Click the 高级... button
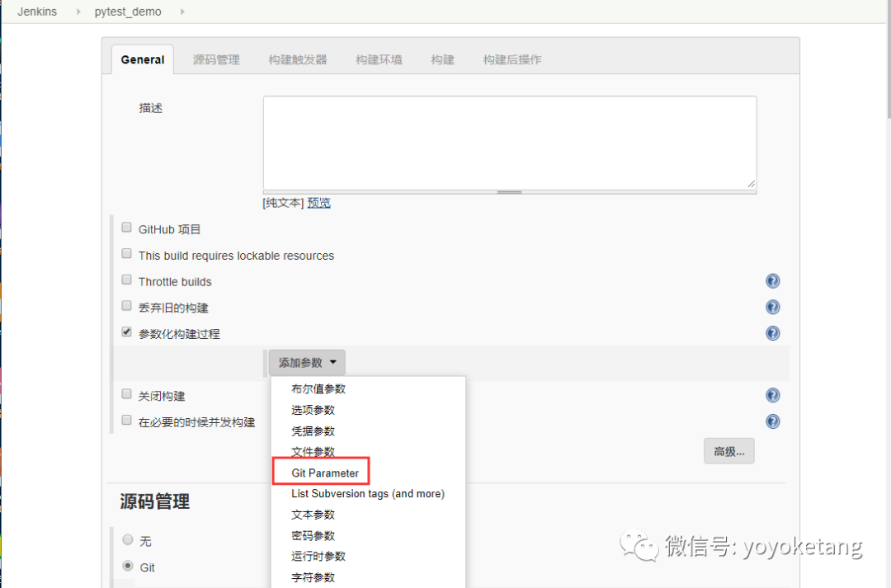 pos(729,451)
